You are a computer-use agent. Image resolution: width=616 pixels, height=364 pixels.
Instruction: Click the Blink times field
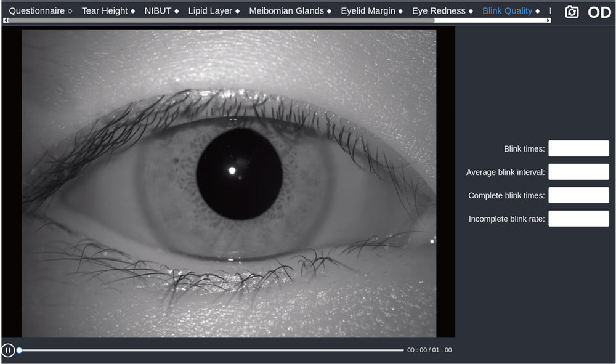click(578, 148)
